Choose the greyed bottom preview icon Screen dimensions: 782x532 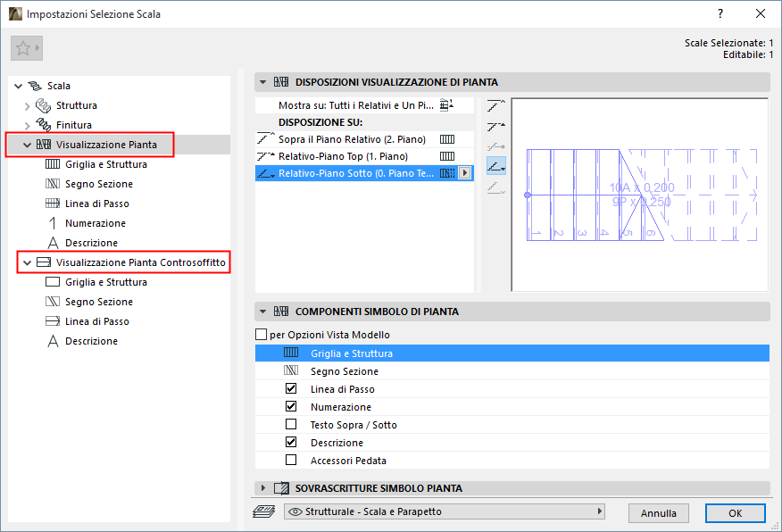[x=496, y=188]
